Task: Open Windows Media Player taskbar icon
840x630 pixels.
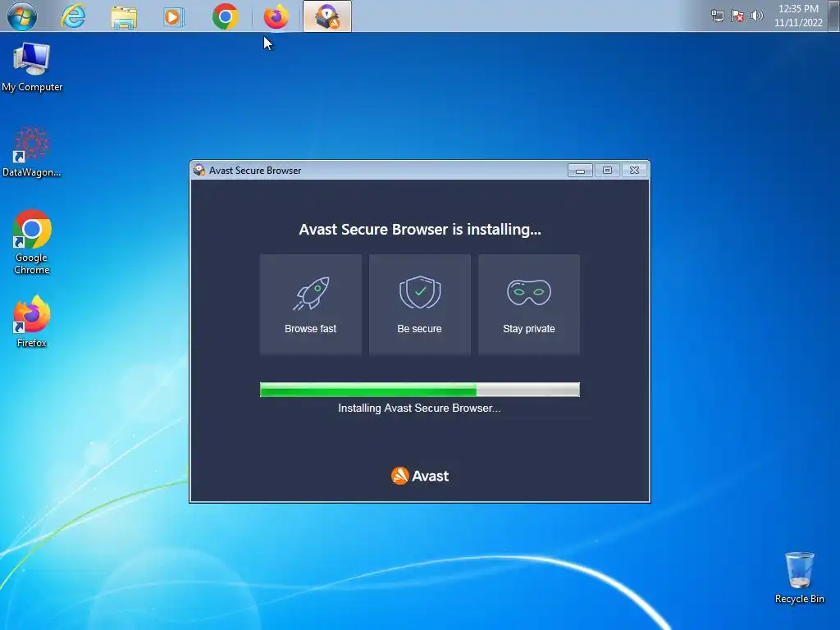Action: 174,16
